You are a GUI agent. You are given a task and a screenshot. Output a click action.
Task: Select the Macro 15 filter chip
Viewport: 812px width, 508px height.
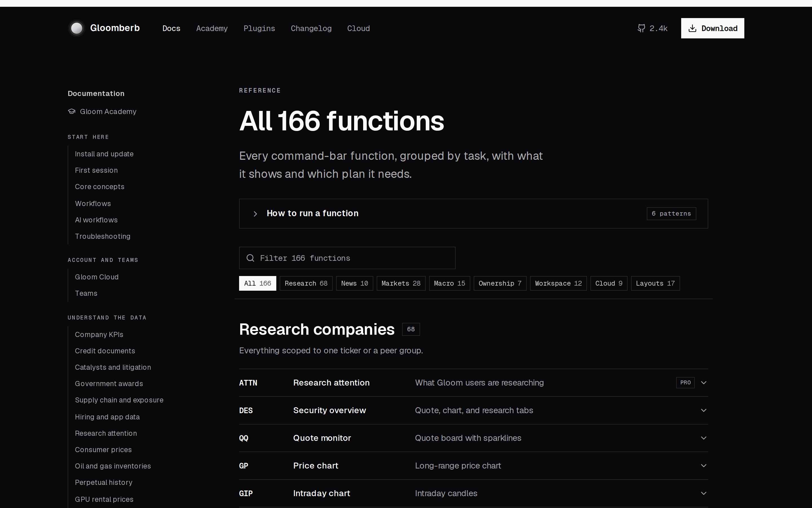(450, 283)
